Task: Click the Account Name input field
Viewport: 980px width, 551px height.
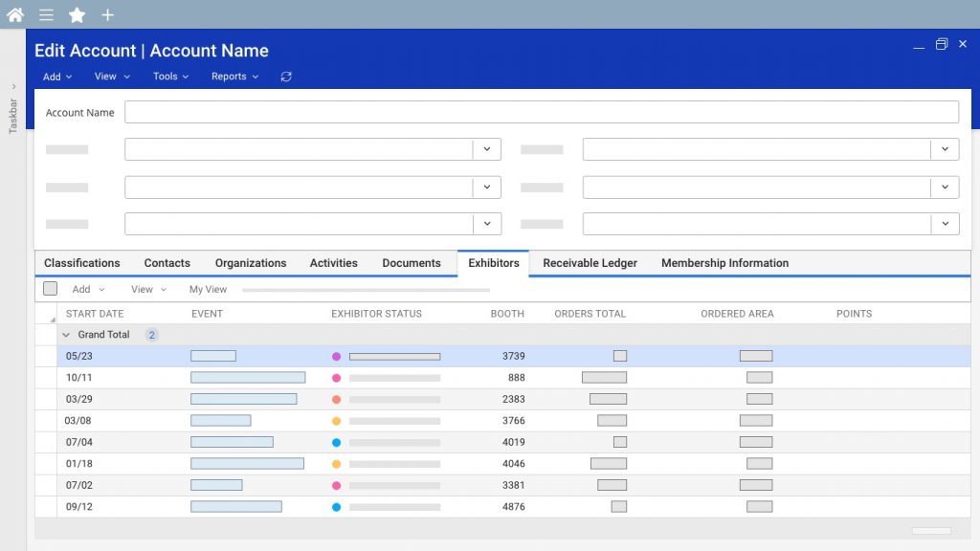Action: click(541, 112)
